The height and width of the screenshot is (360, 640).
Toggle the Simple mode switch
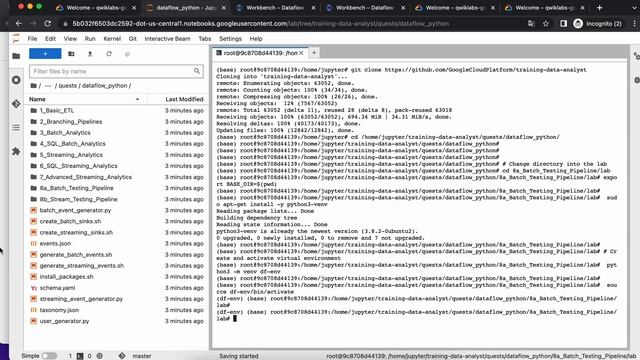click(x=49, y=356)
